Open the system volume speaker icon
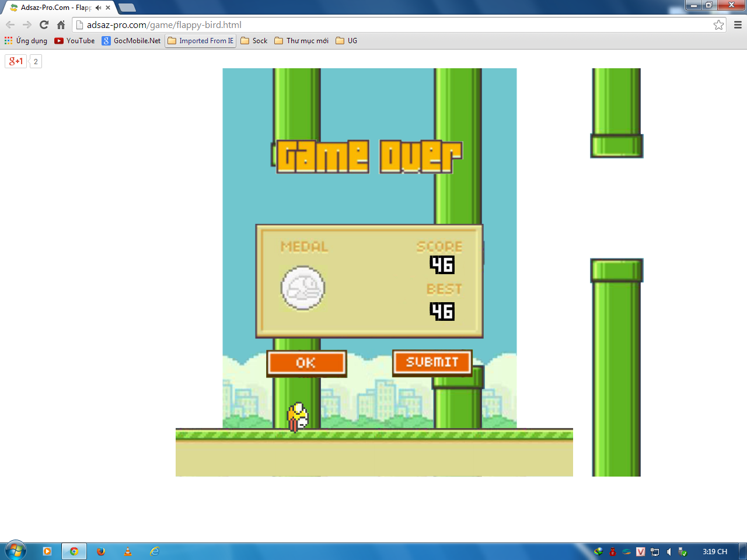The width and height of the screenshot is (747, 560). point(669,551)
